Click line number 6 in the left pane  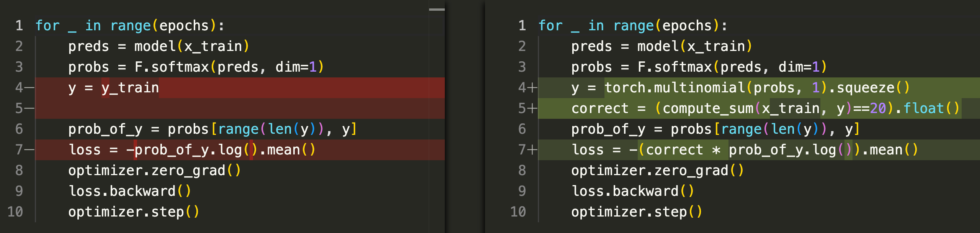(19, 129)
